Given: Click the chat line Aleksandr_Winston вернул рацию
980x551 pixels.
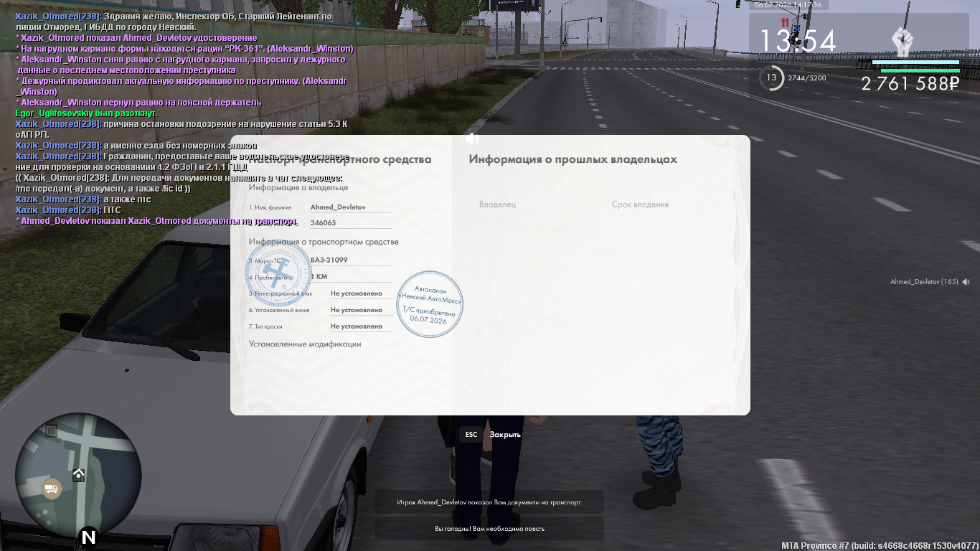Looking at the screenshot, I should 138,103.
